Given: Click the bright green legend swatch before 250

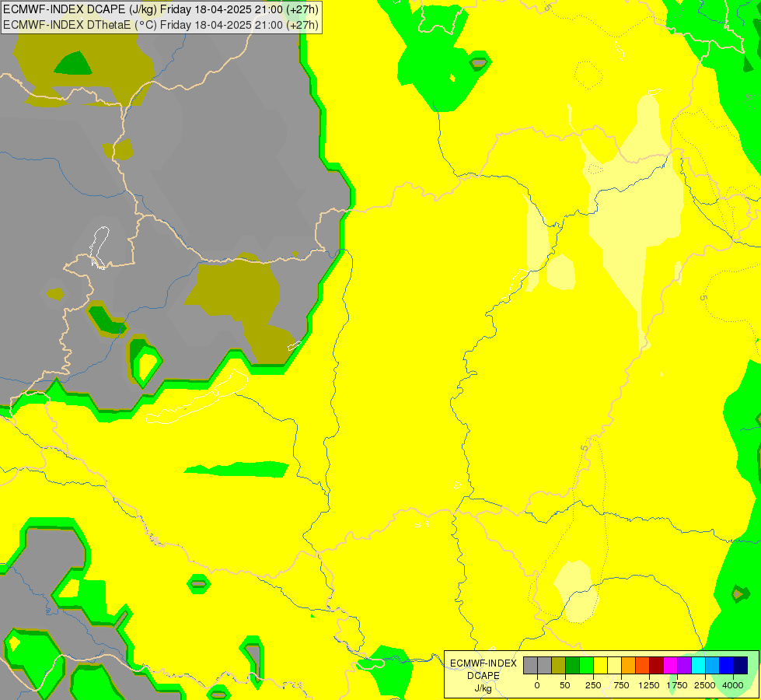Looking at the screenshot, I should tap(587, 665).
